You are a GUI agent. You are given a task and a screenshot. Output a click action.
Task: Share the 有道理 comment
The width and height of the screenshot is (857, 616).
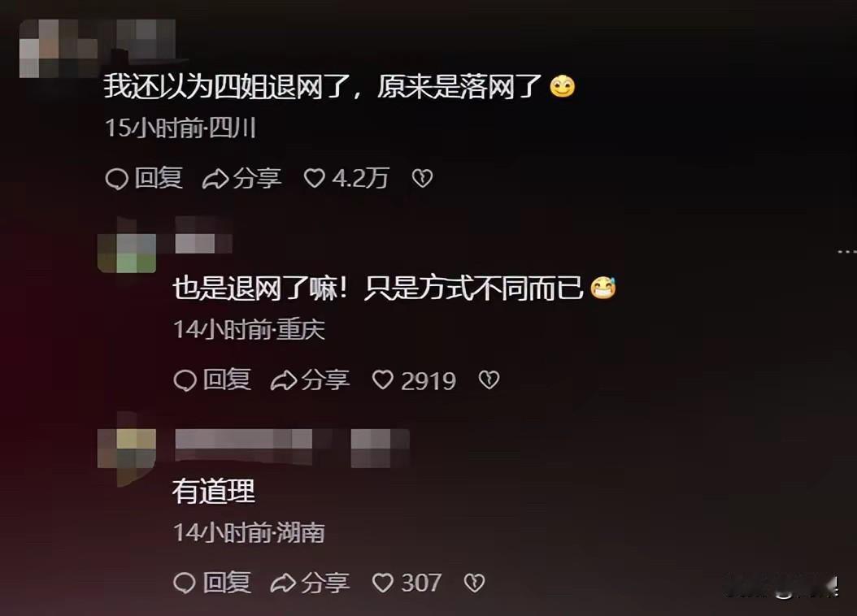tap(310, 582)
